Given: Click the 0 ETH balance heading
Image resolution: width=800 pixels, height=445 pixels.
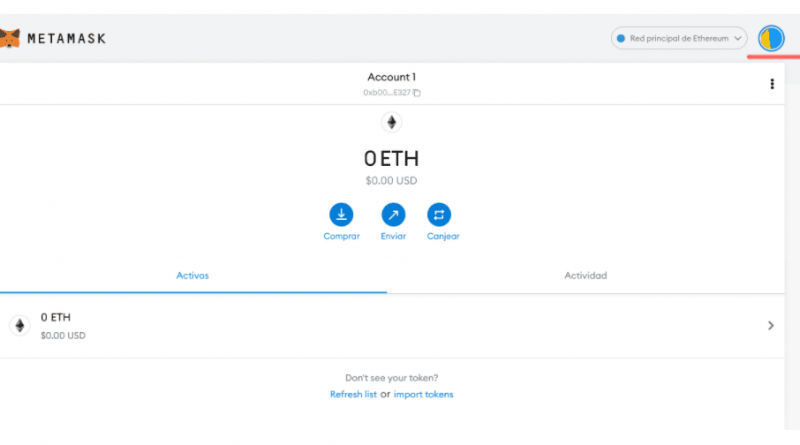Looking at the screenshot, I should [x=391, y=158].
